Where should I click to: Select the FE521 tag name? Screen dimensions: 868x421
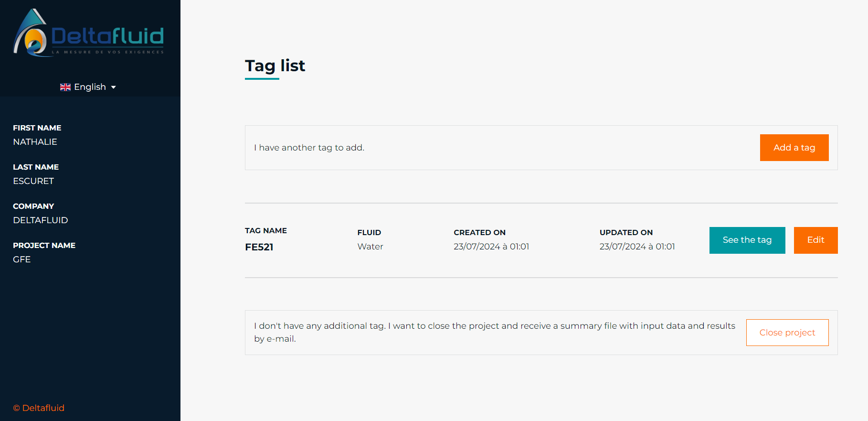click(x=259, y=247)
